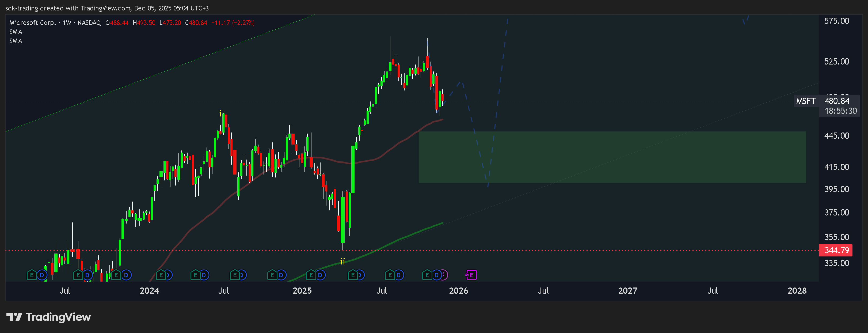Click the 445.00 price axis label
The height and width of the screenshot is (333, 868).
click(x=836, y=135)
